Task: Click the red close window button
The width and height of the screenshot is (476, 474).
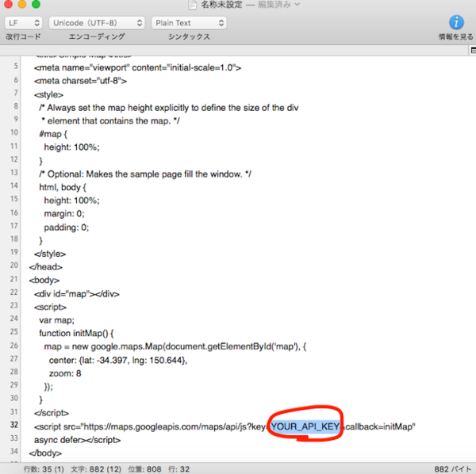Action: [x=8, y=4]
